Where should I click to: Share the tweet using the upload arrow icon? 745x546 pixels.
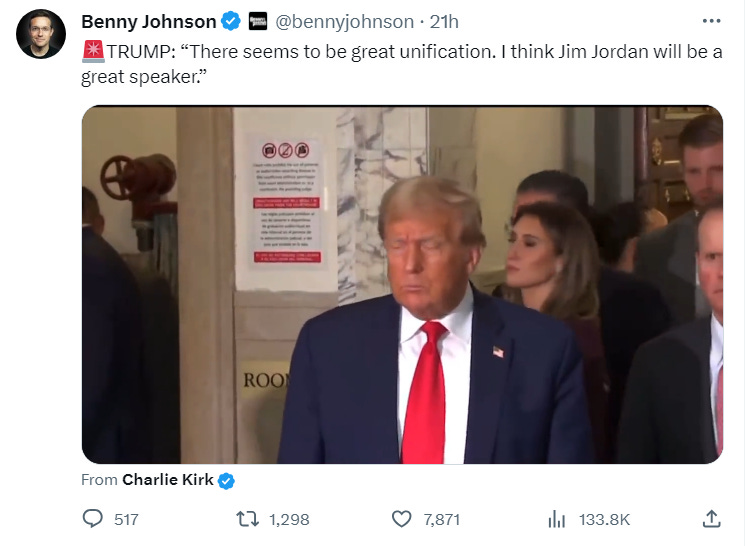711,518
